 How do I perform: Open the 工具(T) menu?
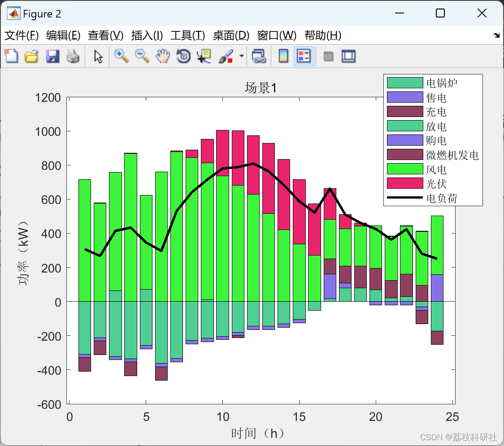pos(188,35)
